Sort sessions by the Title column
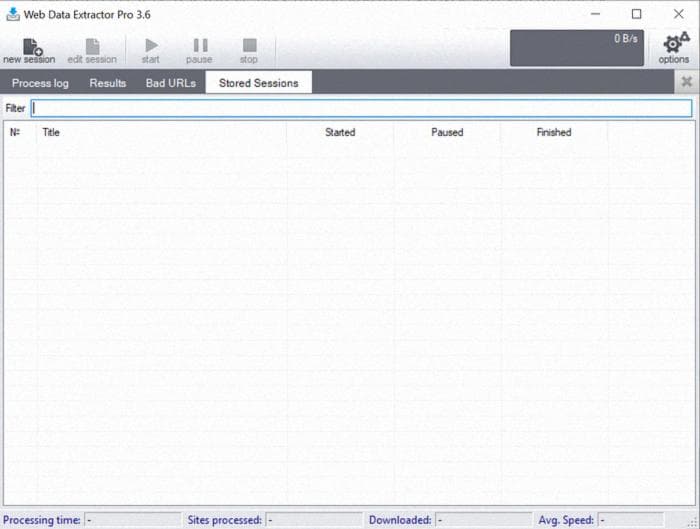700x529 pixels. click(161, 133)
